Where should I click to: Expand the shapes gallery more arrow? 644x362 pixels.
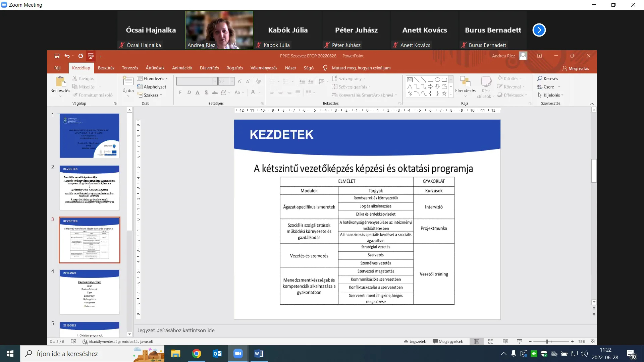pyautogui.click(x=451, y=95)
